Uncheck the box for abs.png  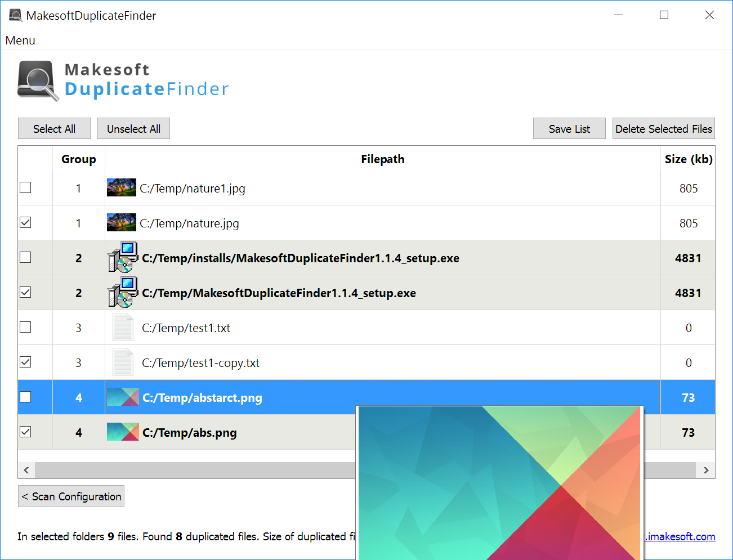[x=25, y=432]
